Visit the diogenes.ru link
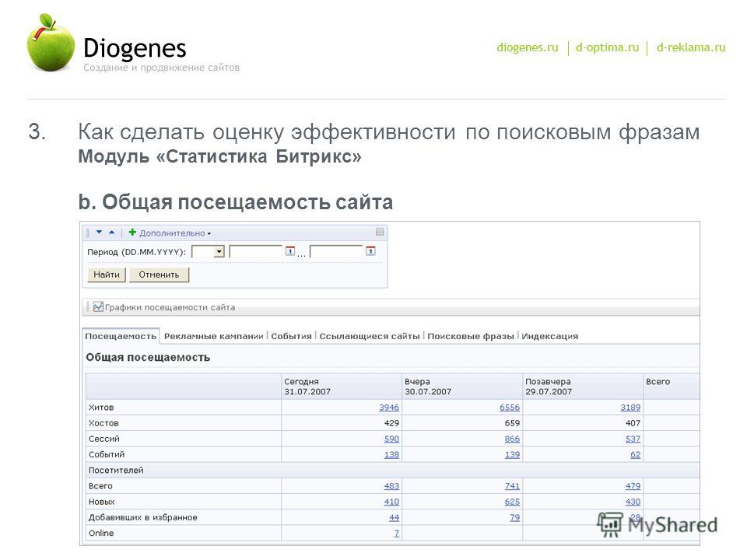747x560 pixels. pos(528,47)
